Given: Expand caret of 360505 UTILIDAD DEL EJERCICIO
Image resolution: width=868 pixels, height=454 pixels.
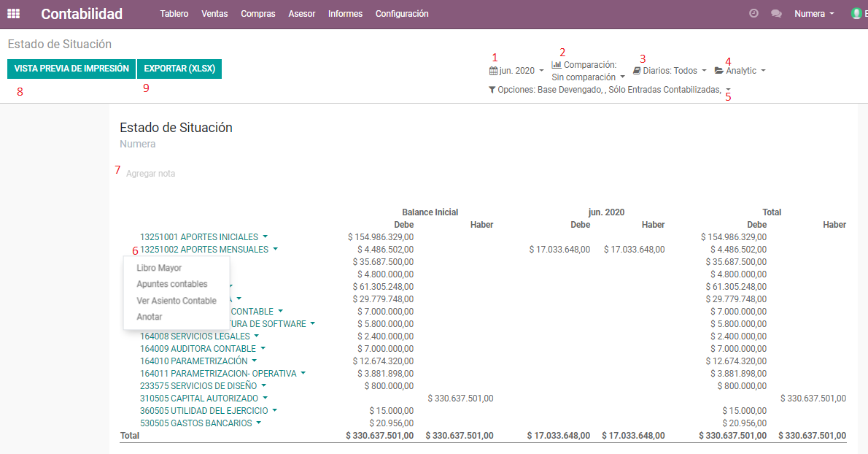Looking at the screenshot, I should (x=274, y=411).
